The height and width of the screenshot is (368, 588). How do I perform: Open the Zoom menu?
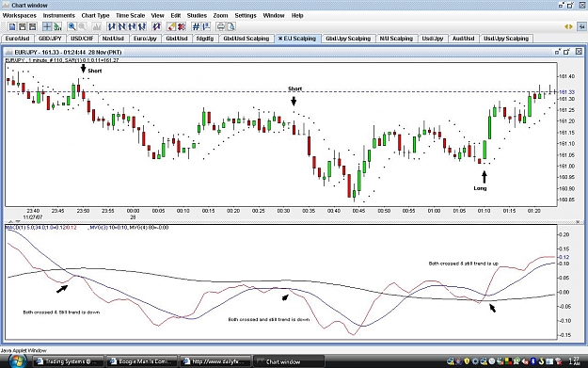220,15
